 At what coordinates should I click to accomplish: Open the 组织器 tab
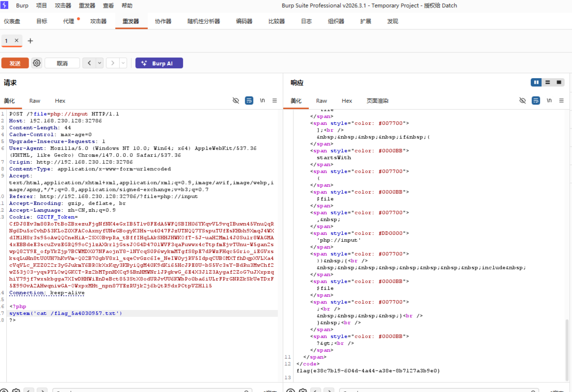pos(336,21)
